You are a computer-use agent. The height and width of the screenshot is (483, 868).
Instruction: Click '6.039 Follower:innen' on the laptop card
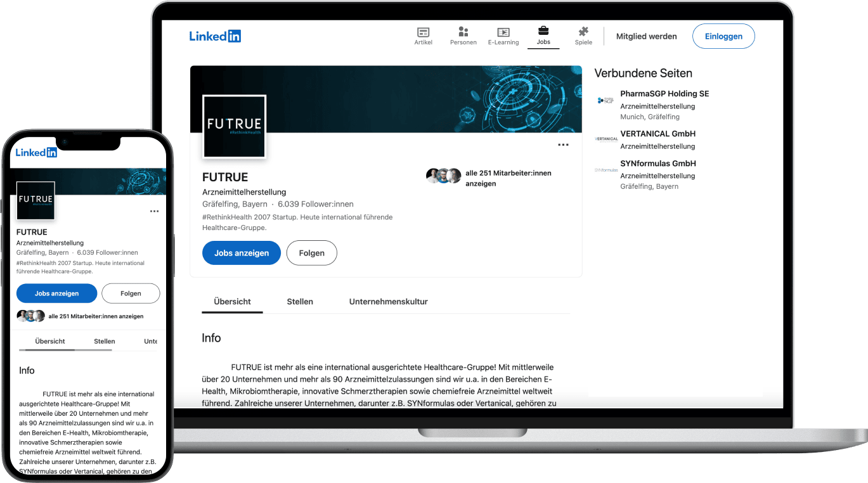point(316,204)
